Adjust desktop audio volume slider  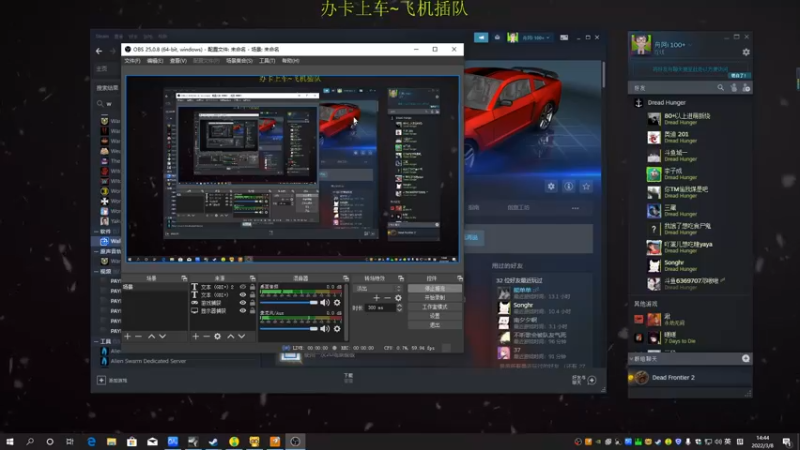click(289, 303)
